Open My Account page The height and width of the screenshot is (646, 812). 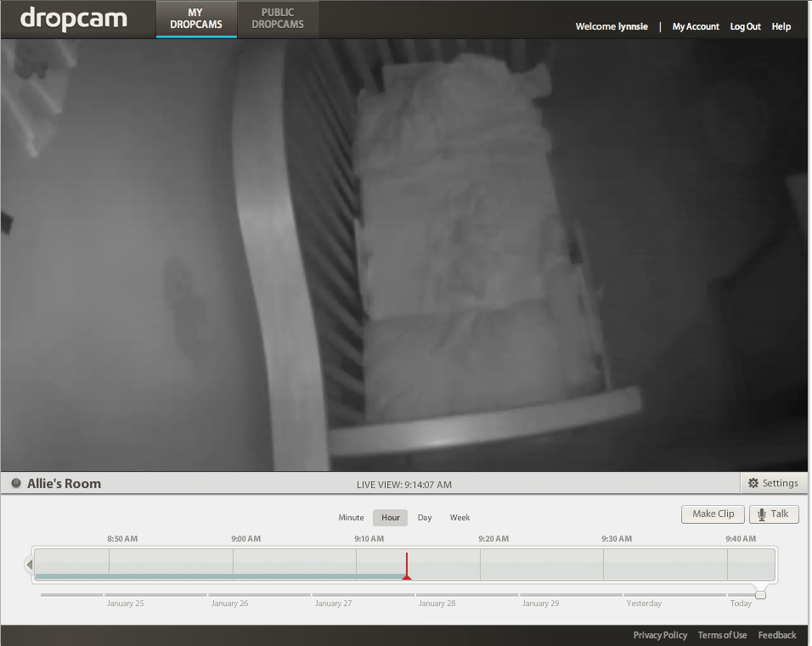(x=696, y=27)
